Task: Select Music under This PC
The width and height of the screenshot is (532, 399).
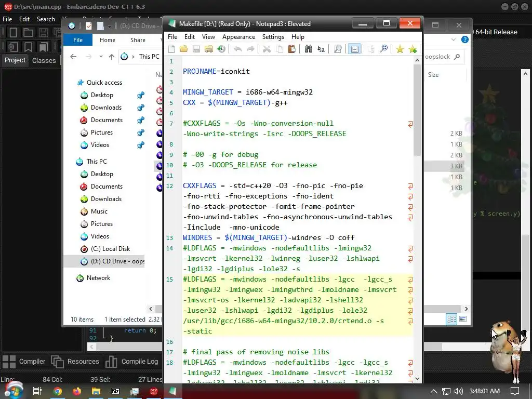Action: pyautogui.click(x=99, y=211)
